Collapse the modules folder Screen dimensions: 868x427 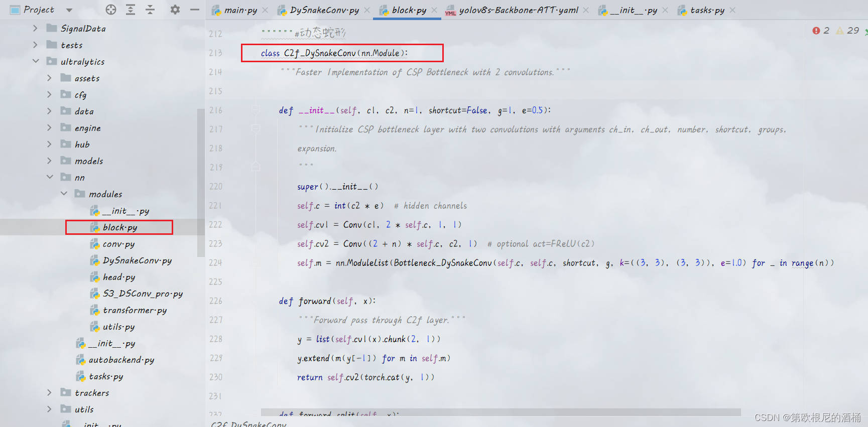click(x=64, y=194)
